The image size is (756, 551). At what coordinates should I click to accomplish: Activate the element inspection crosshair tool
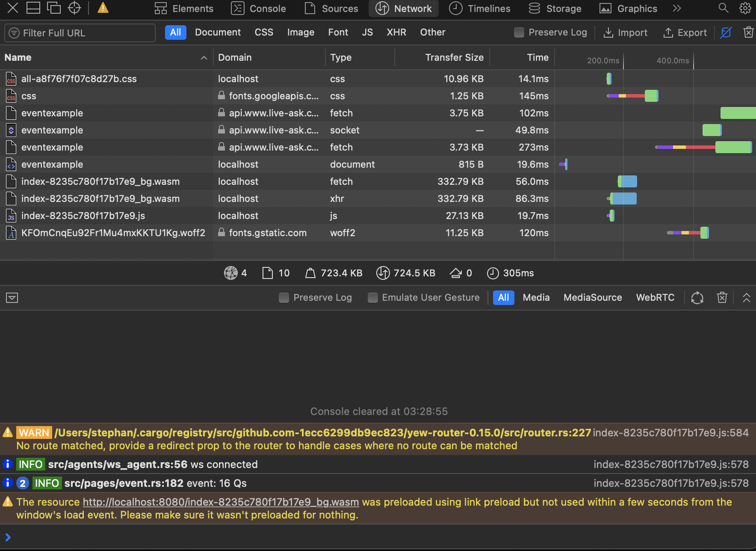pos(74,8)
